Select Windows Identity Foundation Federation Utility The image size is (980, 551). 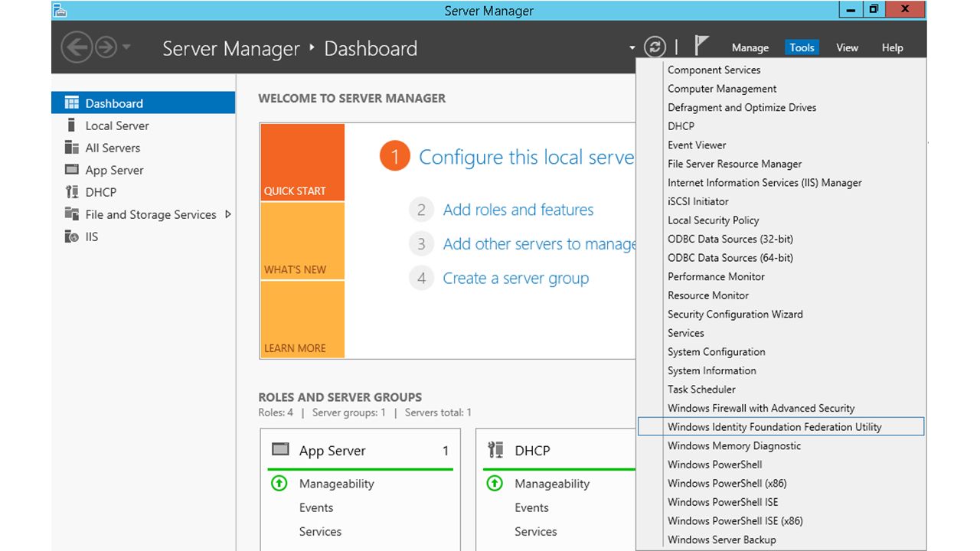[781, 427]
